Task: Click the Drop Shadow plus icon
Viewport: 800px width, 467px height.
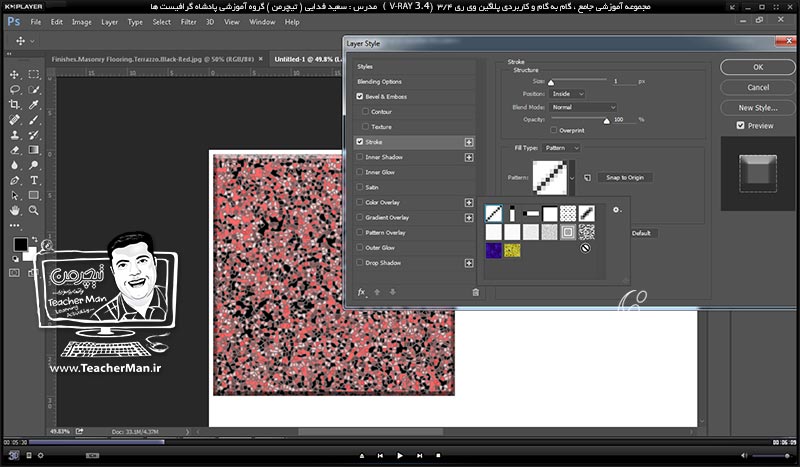Action: click(x=469, y=263)
